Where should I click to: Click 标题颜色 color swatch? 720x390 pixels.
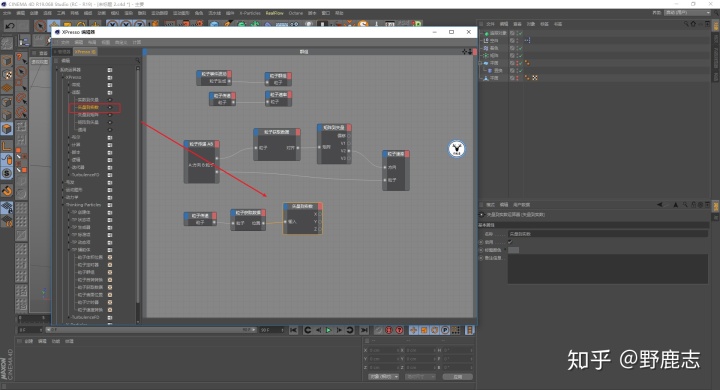(513, 250)
